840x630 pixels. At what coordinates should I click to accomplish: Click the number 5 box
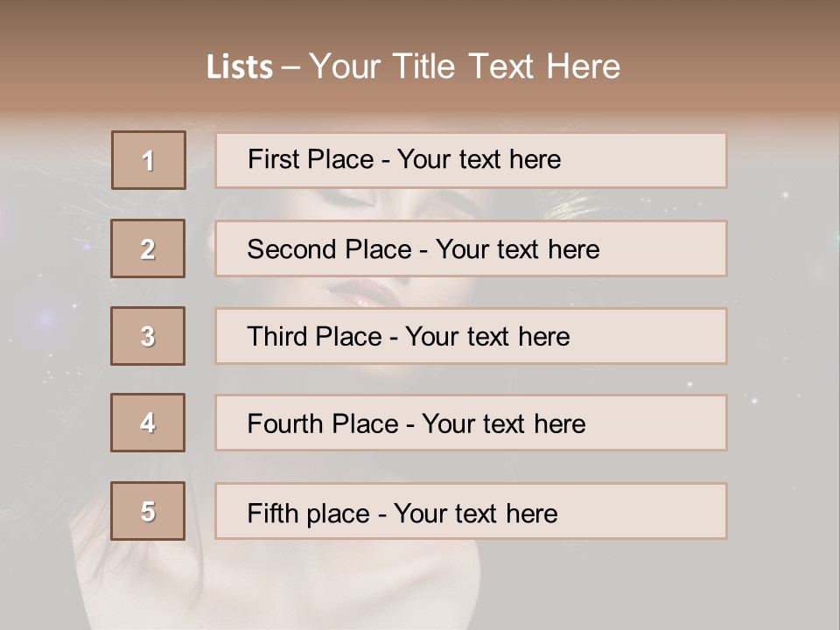click(148, 511)
